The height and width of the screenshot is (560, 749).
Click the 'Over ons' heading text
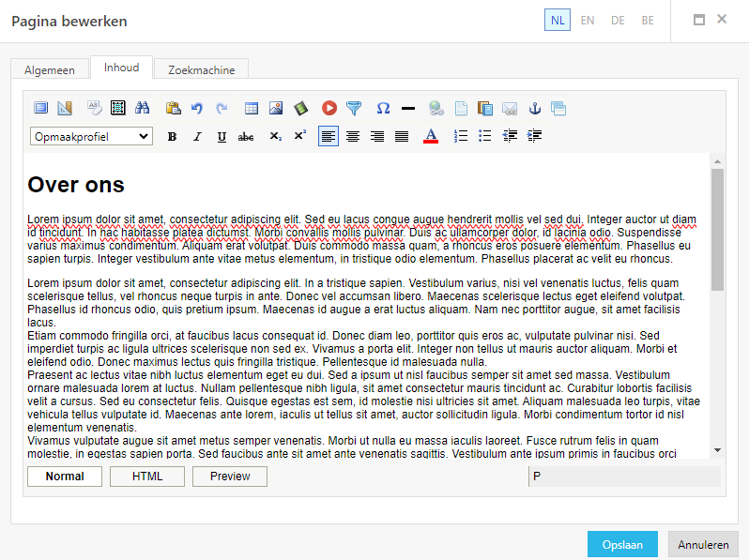(x=76, y=185)
